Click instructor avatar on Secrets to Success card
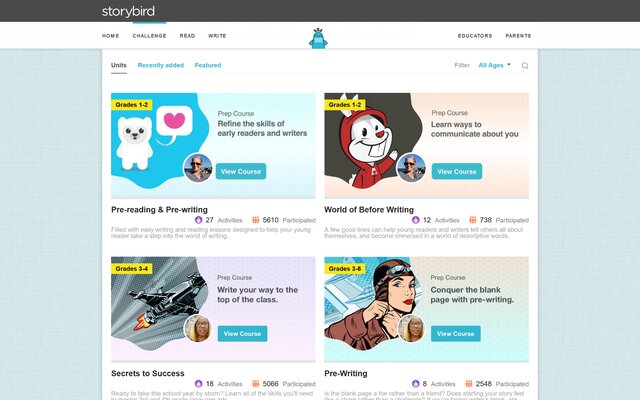The width and height of the screenshot is (640, 400). pyautogui.click(x=198, y=329)
